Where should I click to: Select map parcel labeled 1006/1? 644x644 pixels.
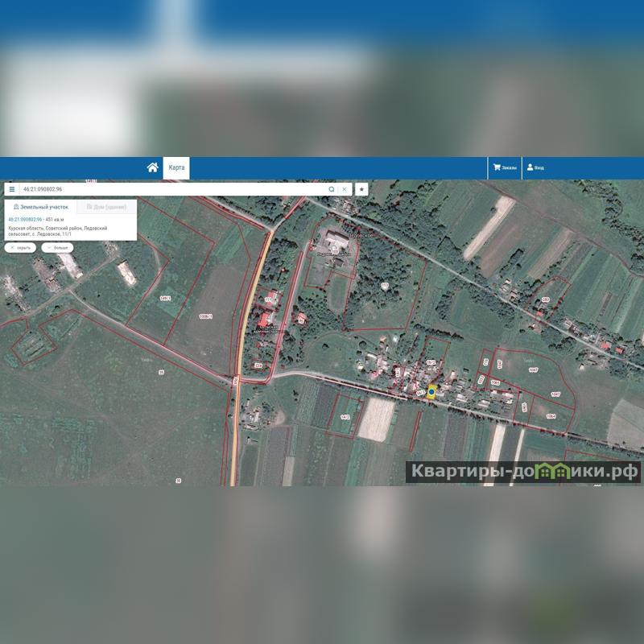[205, 316]
